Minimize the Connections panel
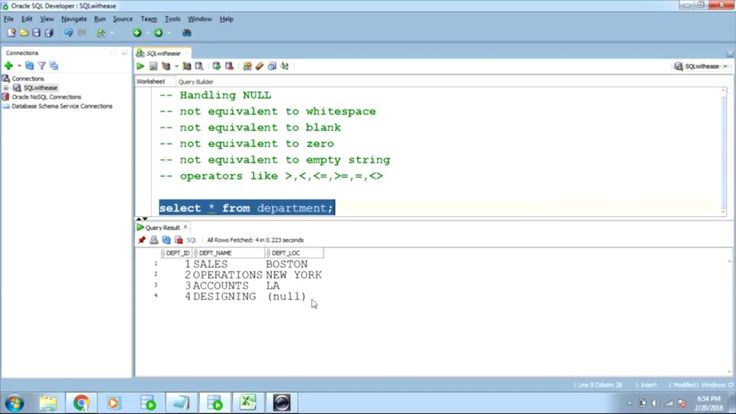 click(x=124, y=53)
